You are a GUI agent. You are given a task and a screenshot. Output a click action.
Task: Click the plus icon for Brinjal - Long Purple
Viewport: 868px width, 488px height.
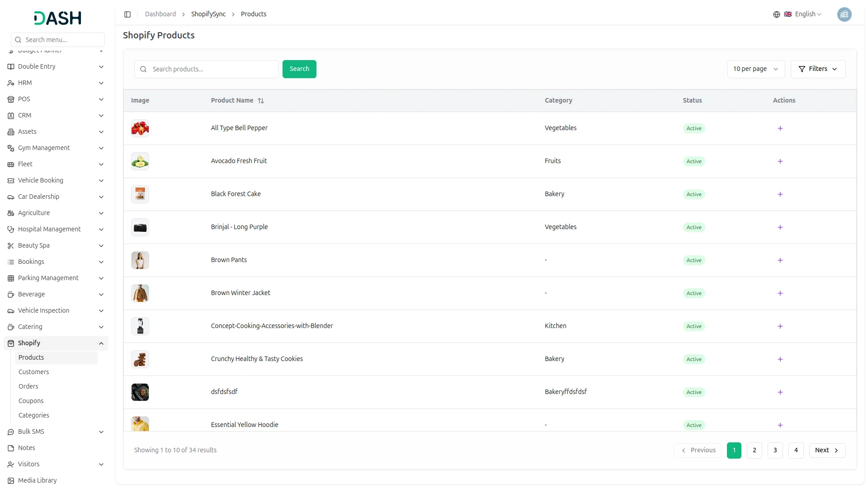pos(780,227)
